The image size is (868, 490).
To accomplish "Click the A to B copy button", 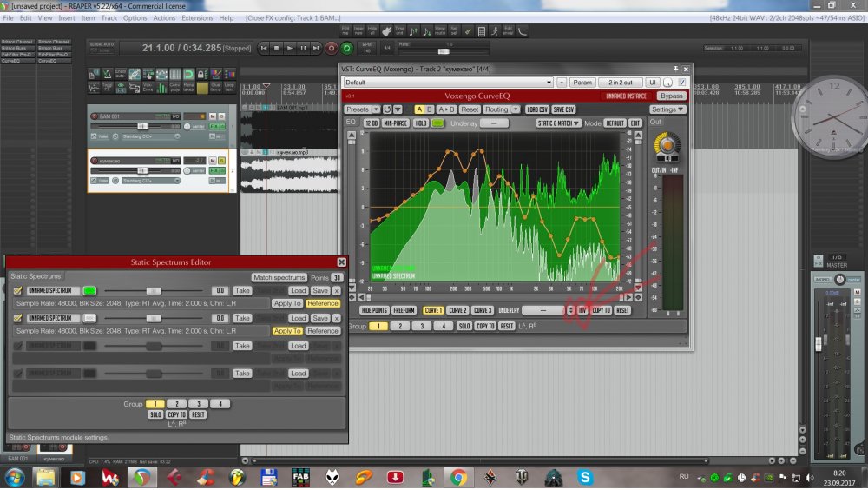I will [x=446, y=109].
